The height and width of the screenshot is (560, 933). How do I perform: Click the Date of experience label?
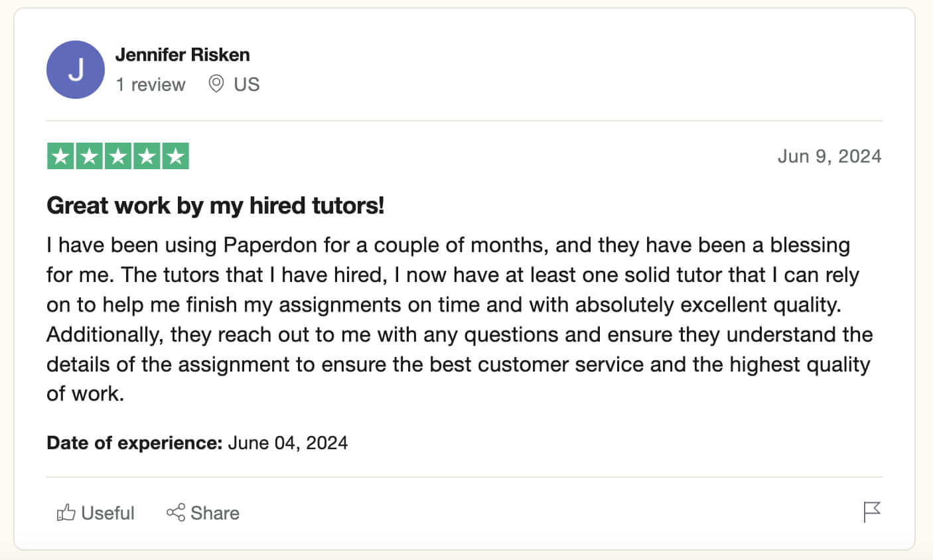[135, 443]
